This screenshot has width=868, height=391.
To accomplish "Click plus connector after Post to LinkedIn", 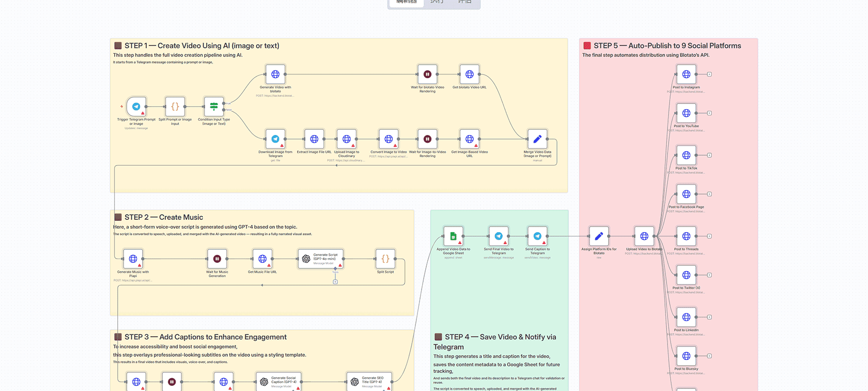I will [x=709, y=317].
